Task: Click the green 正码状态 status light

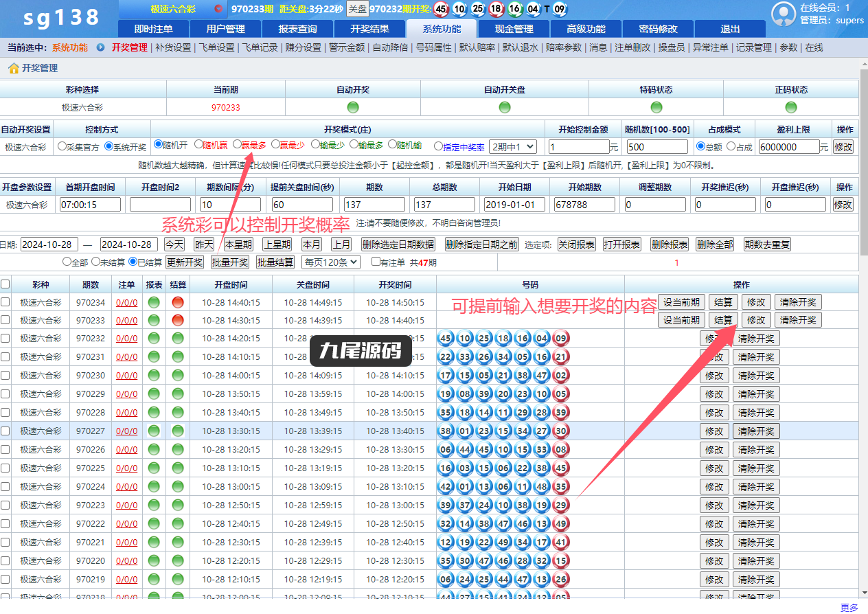Action: pyautogui.click(x=791, y=107)
